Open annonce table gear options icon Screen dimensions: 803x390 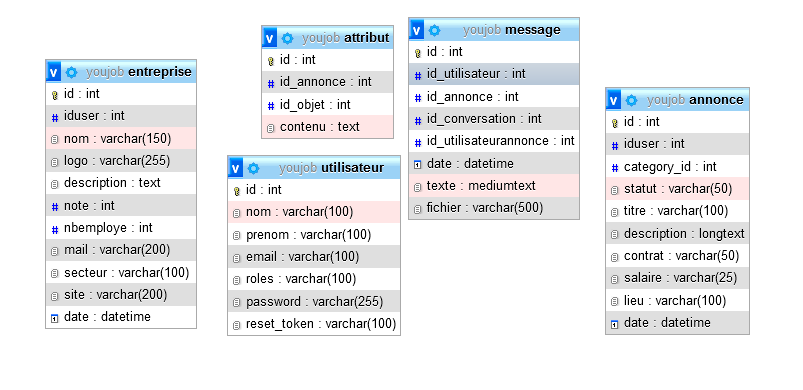pos(631,100)
